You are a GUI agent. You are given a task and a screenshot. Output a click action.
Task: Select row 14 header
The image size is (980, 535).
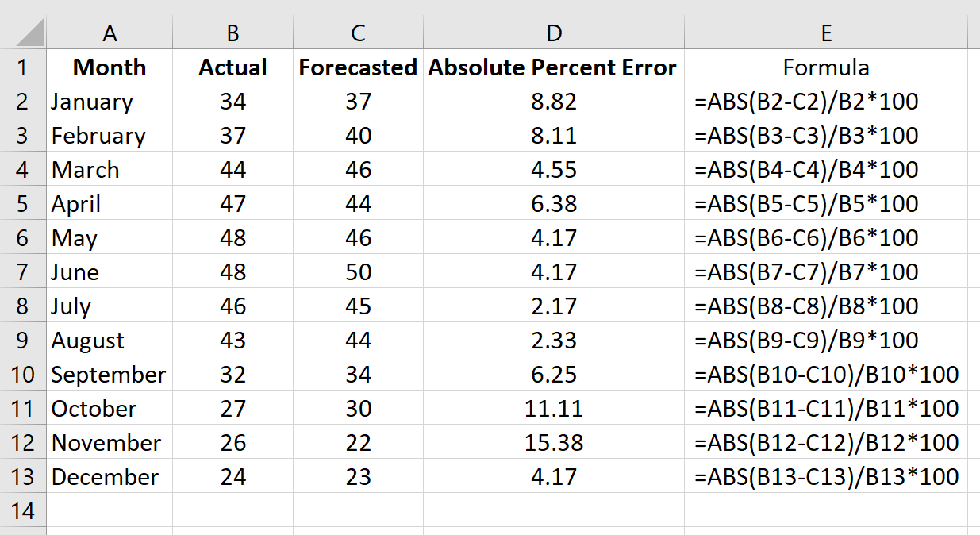pyautogui.click(x=23, y=511)
